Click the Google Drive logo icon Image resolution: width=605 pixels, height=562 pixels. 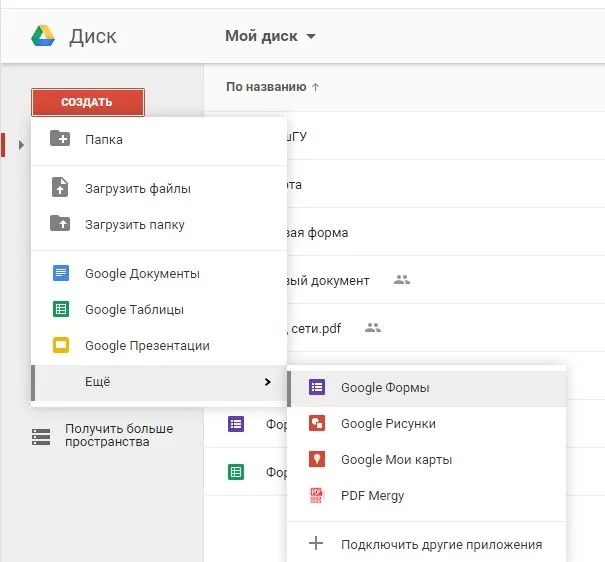[x=43, y=36]
